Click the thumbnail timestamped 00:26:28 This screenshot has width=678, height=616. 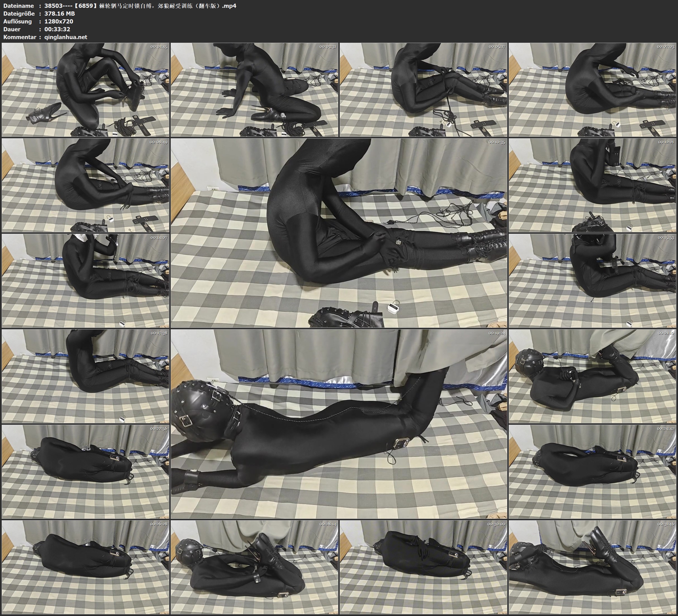85,567
